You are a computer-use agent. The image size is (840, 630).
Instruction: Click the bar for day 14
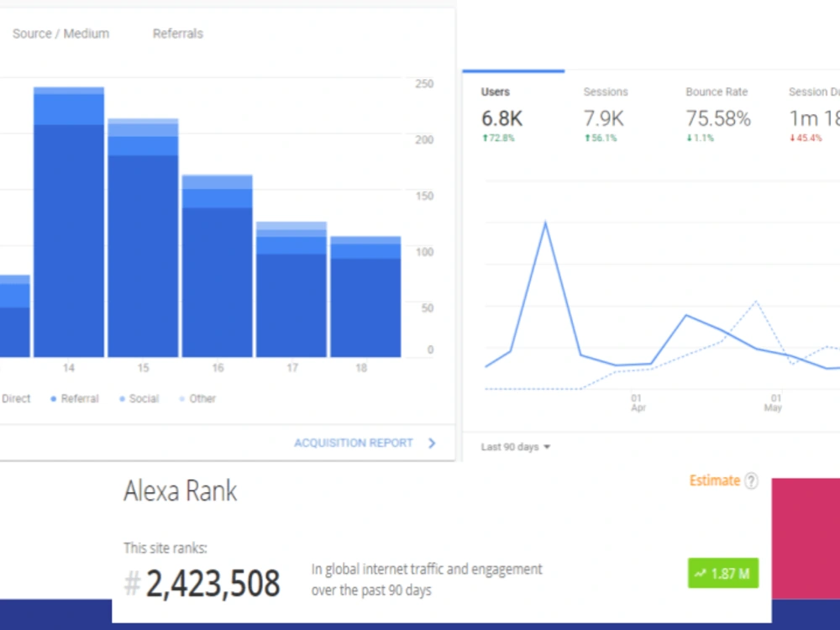pyautogui.click(x=69, y=222)
